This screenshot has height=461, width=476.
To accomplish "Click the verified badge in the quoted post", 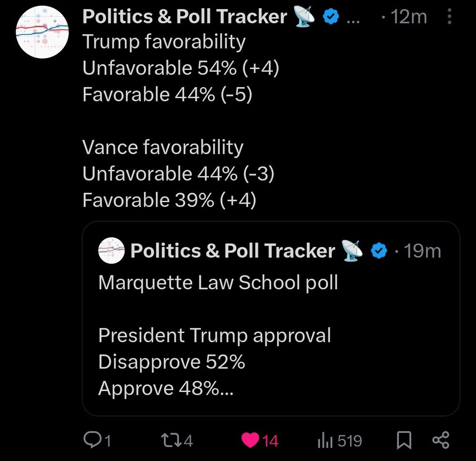I will point(379,251).
